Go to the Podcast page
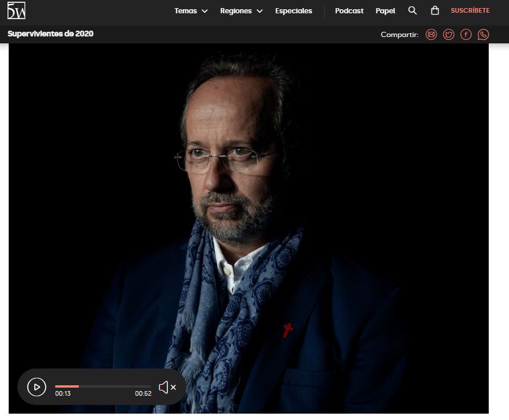509x420 pixels. tap(349, 11)
